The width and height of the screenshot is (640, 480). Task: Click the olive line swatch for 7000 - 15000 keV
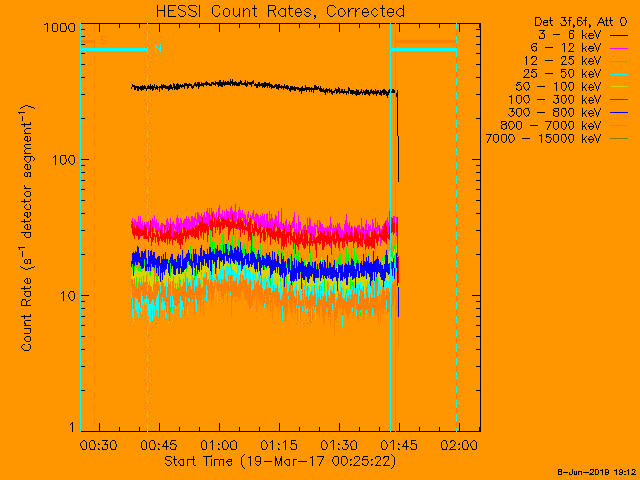(x=619, y=139)
